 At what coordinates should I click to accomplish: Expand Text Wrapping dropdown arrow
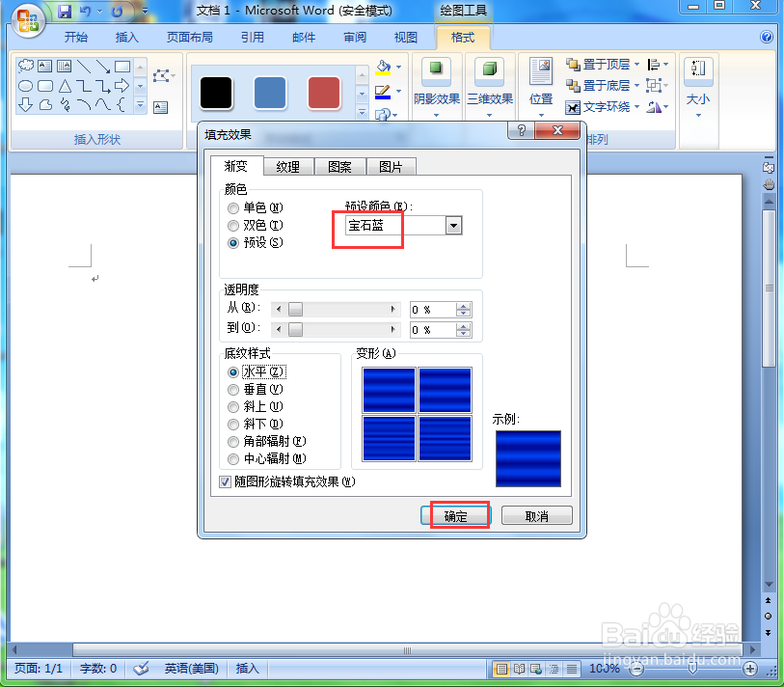(x=637, y=106)
